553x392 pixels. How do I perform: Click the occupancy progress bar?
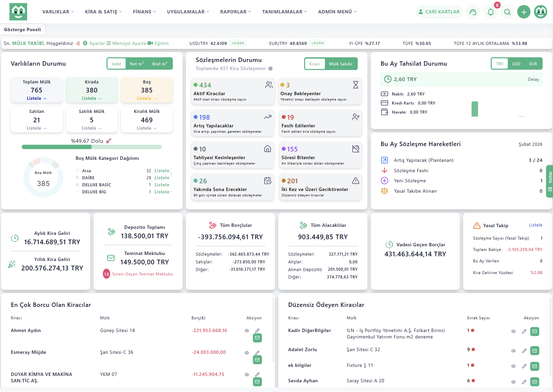(x=91, y=147)
